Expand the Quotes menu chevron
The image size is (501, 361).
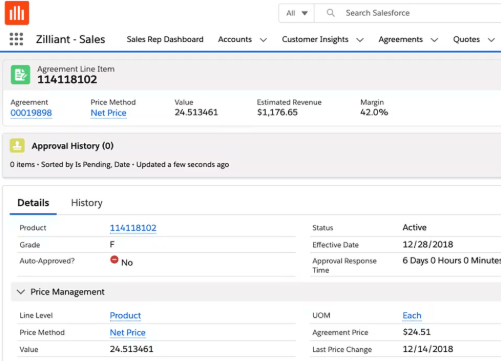coord(491,40)
